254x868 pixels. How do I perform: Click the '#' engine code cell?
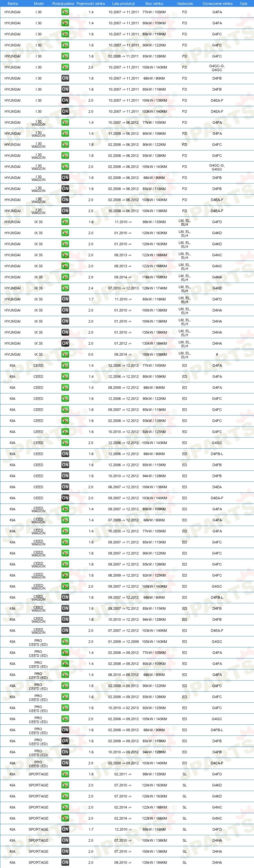[217, 354]
